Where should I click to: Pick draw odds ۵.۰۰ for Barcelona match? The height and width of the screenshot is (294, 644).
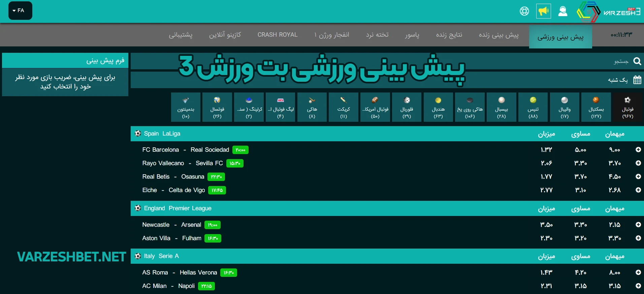[581, 150]
